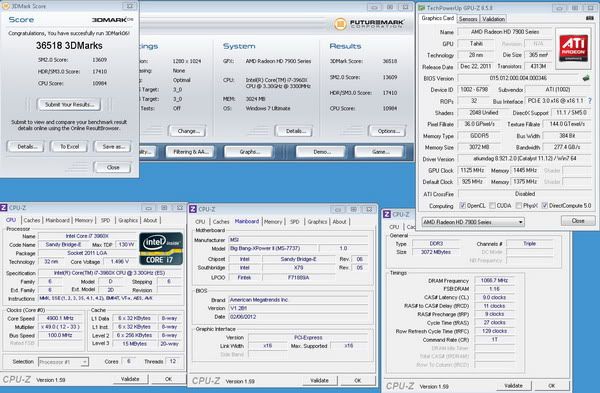Click the Submit Your Results button
Viewport: 600px width, 393px height.
coord(69,104)
